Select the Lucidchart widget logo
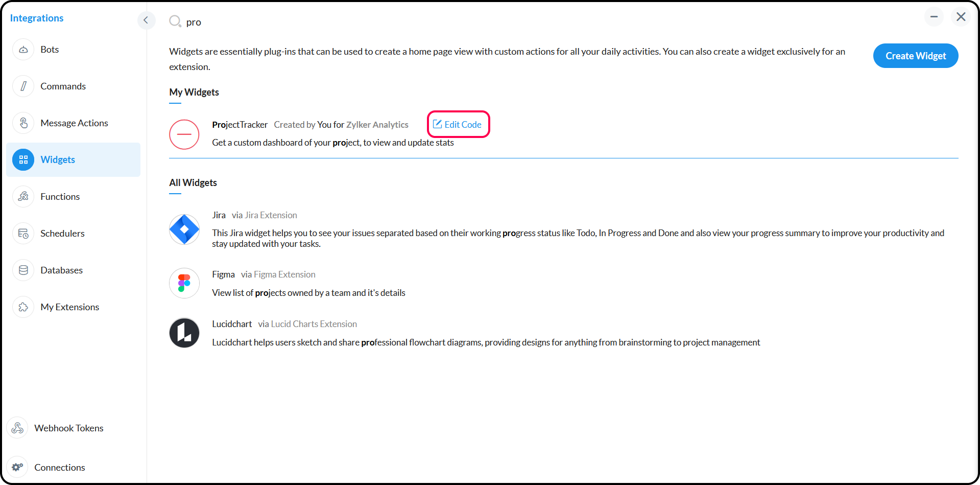Image resolution: width=980 pixels, height=485 pixels. (x=184, y=333)
